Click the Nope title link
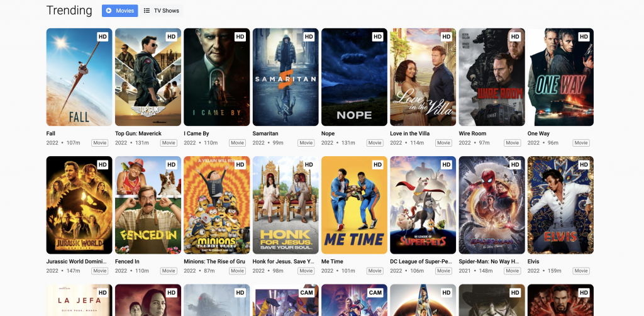Screen dimensions: 644x316 (x=328, y=133)
